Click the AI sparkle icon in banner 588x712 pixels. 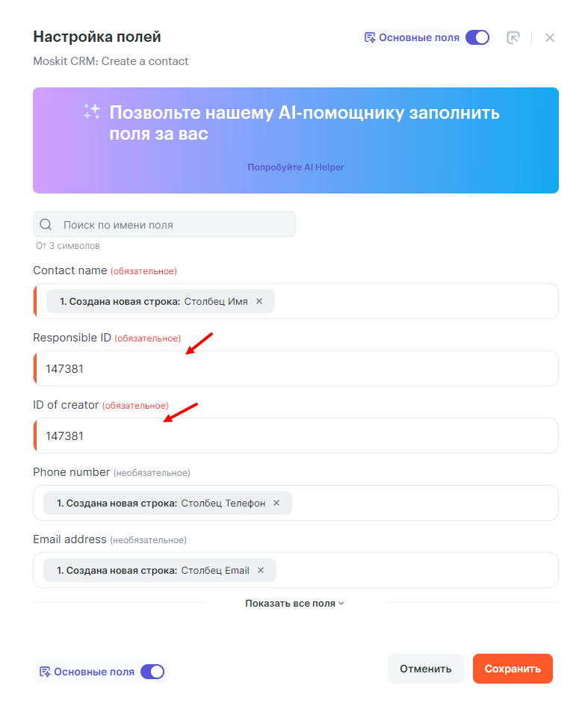(x=92, y=112)
